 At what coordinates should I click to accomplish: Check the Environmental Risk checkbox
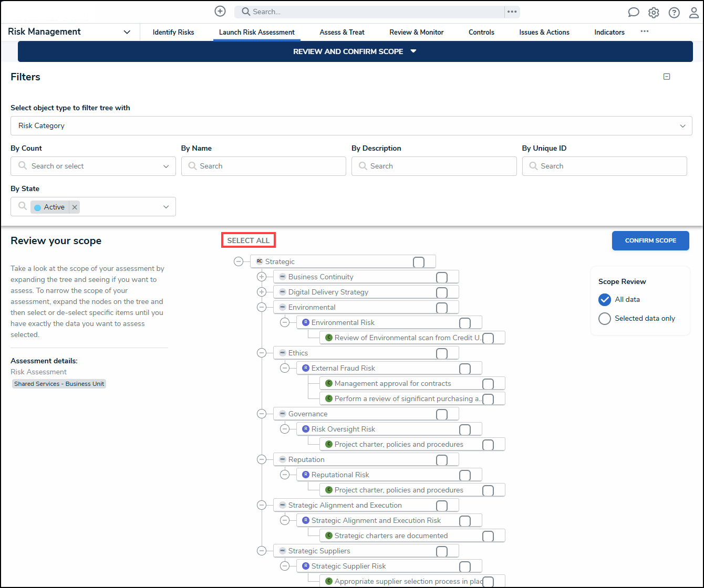(465, 323)
